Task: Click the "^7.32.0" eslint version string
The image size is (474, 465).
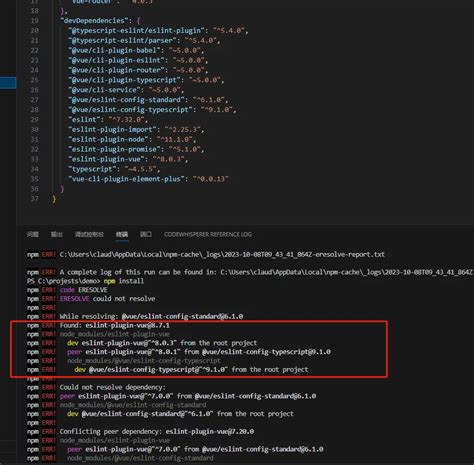Action: coord(128,119)
